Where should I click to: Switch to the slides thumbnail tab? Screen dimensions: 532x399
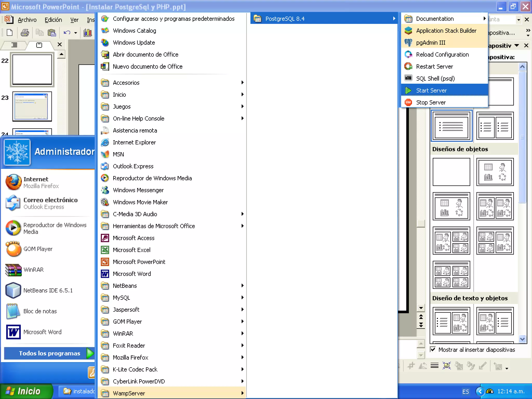[39, 45]
